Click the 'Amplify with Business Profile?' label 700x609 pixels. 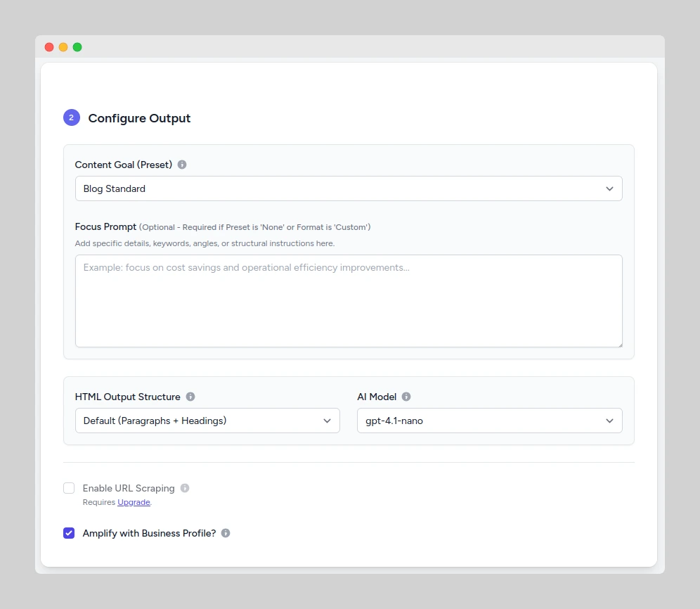[149, 533]
